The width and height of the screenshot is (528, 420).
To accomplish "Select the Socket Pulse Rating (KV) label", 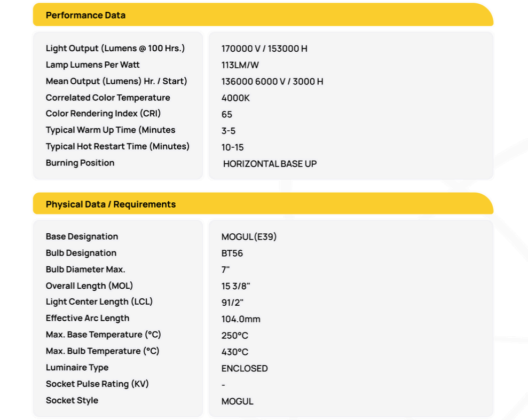I will [97, 384].
